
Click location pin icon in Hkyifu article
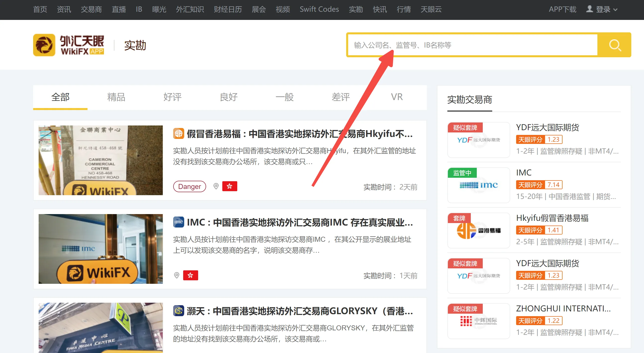coord(216,186)
